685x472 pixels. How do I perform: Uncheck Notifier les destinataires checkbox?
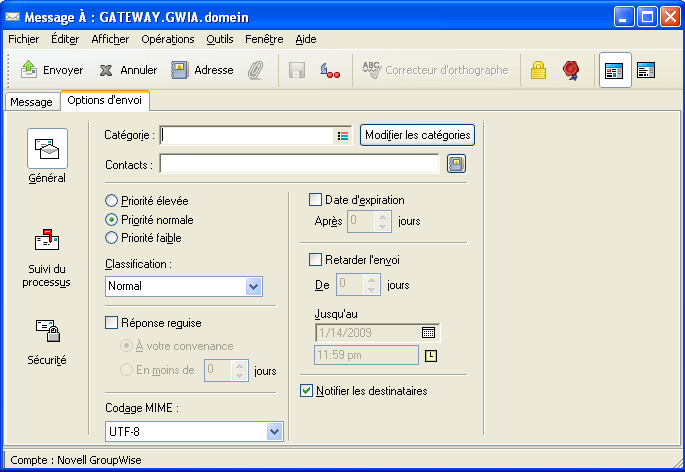[307, 390]
